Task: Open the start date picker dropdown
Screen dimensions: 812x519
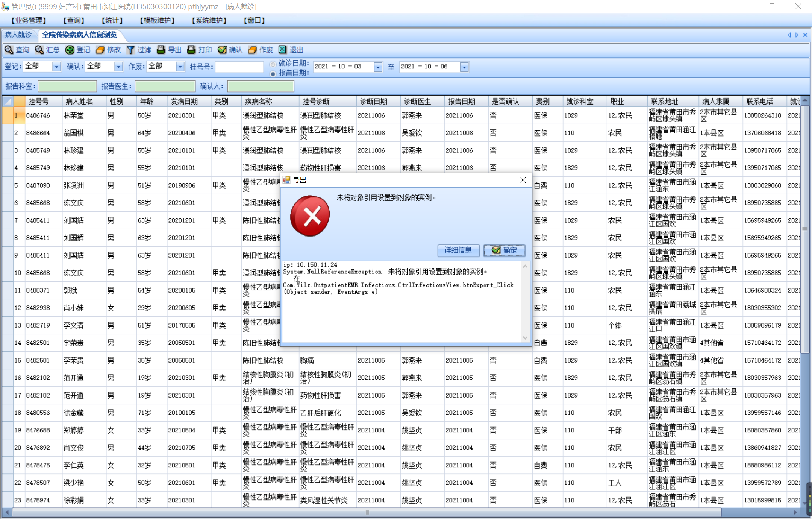Action: click(378, 67)
